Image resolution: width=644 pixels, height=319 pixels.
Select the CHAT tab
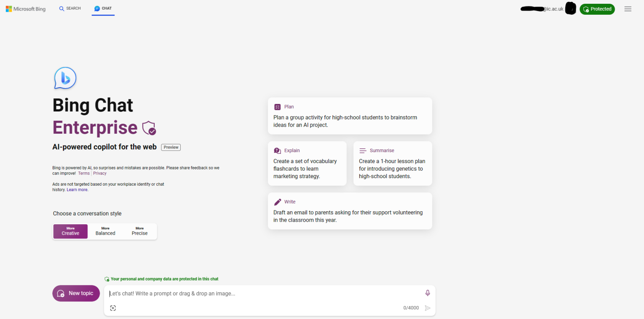click(x=103, y=8)
